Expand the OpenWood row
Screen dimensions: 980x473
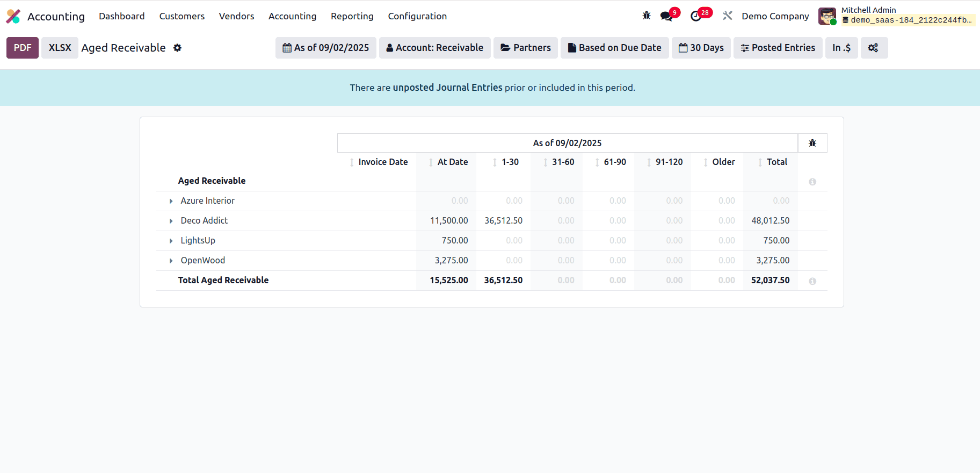(171, 261)
